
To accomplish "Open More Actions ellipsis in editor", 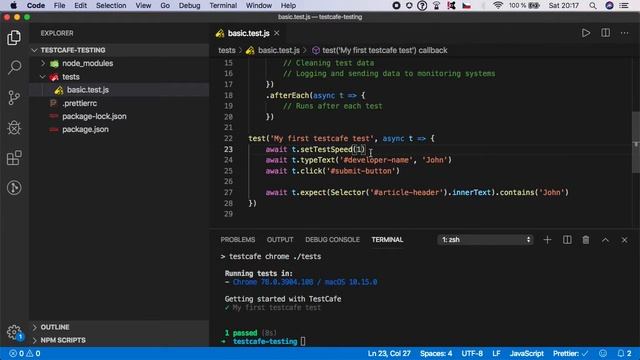I will click(x=624, y=33).
